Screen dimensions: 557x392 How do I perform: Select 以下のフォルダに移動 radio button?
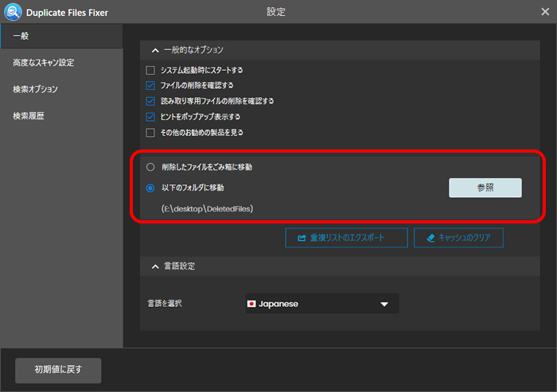tap(150, 188)
